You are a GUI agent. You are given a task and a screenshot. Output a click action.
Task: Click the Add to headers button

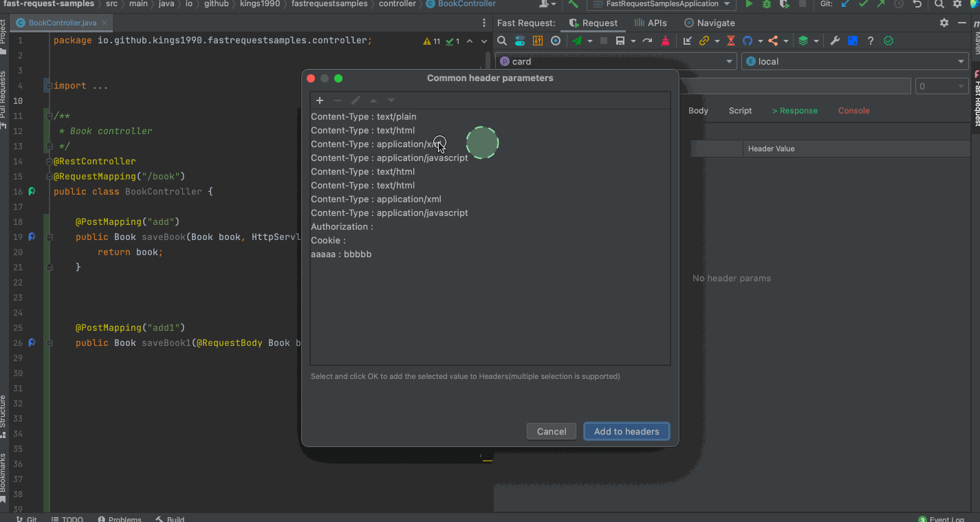point(627,431)
